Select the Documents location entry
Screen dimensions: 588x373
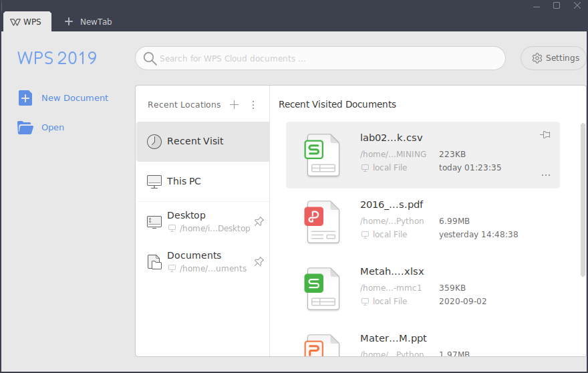click(203, 261)
